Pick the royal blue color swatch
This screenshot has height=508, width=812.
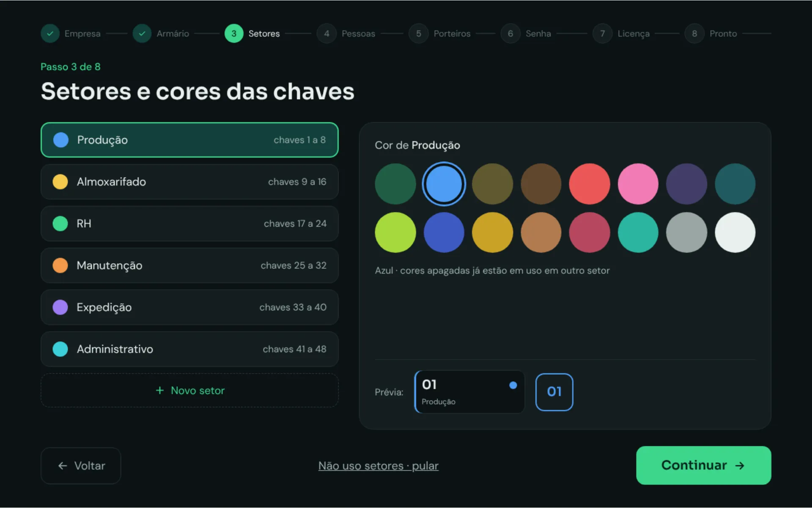tap(444, 232)
